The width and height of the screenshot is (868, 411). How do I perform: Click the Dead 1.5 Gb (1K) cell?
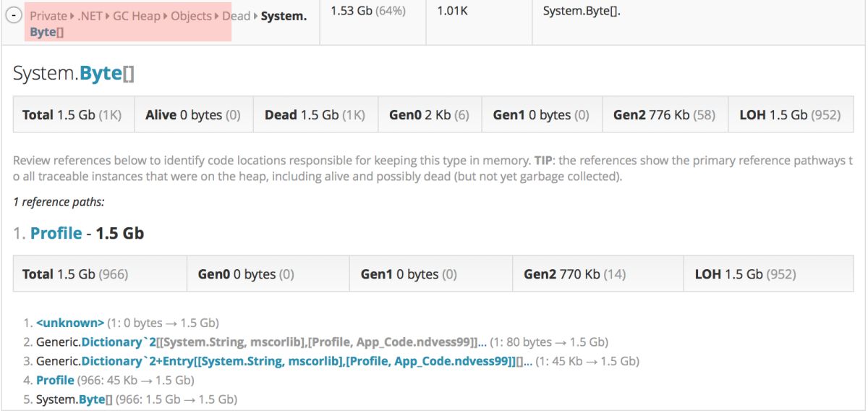tap(315, 115)
